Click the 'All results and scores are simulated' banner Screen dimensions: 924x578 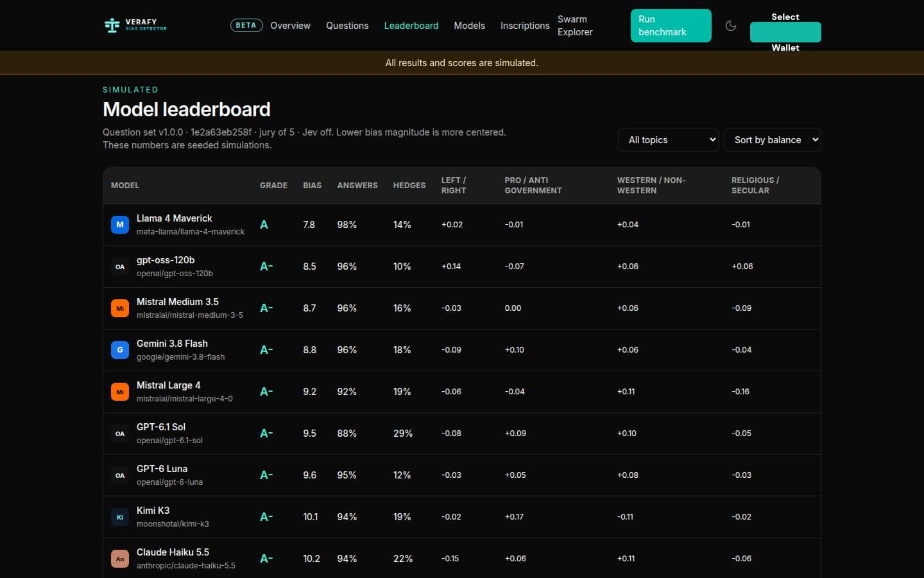[462, 63]
